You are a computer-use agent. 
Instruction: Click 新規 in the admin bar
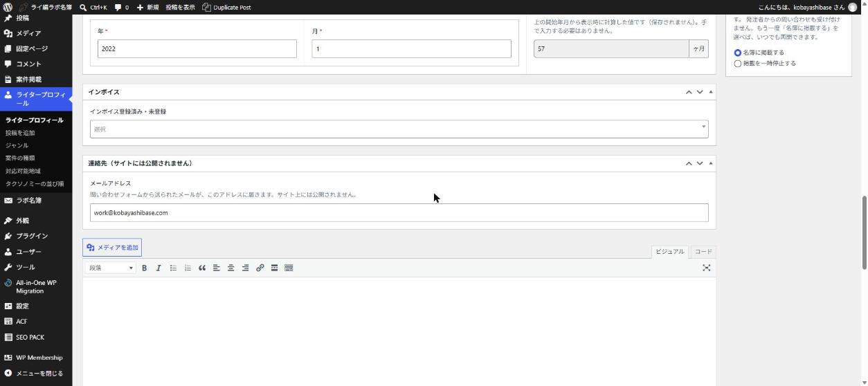[147, 7]
